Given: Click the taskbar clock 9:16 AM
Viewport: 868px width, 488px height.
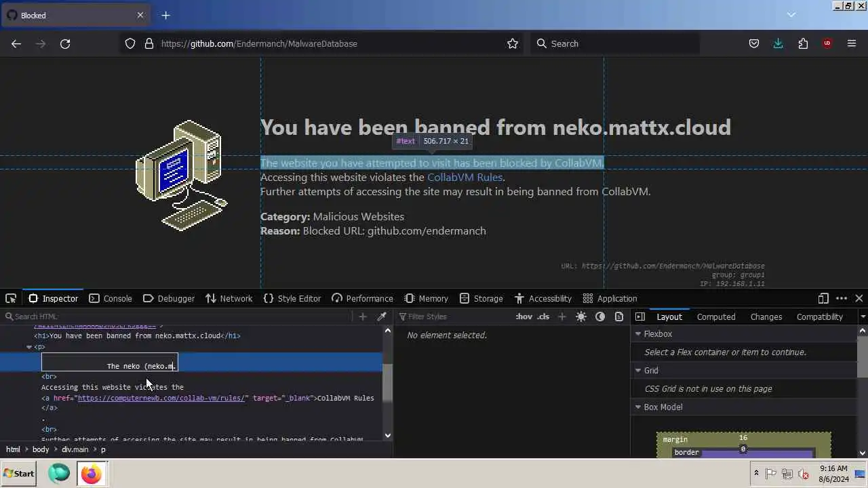Looking at the screenshot, I should pos(833,468).
